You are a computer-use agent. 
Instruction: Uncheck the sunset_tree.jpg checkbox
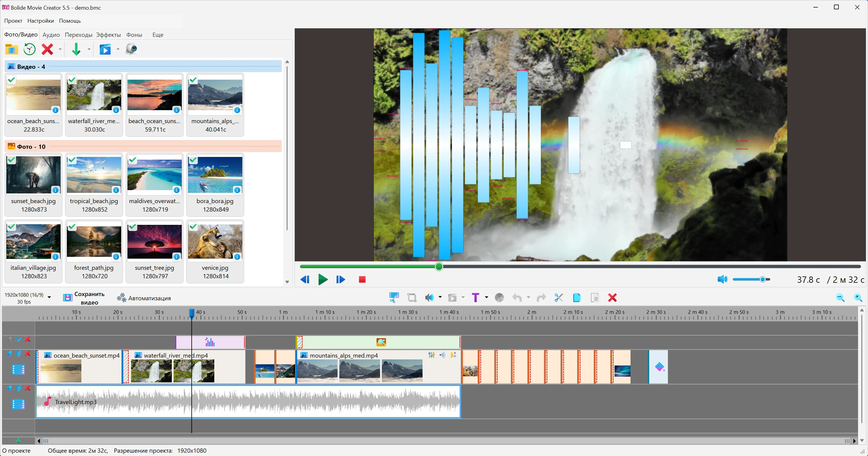pyautogui.click(x=132, y=227)
